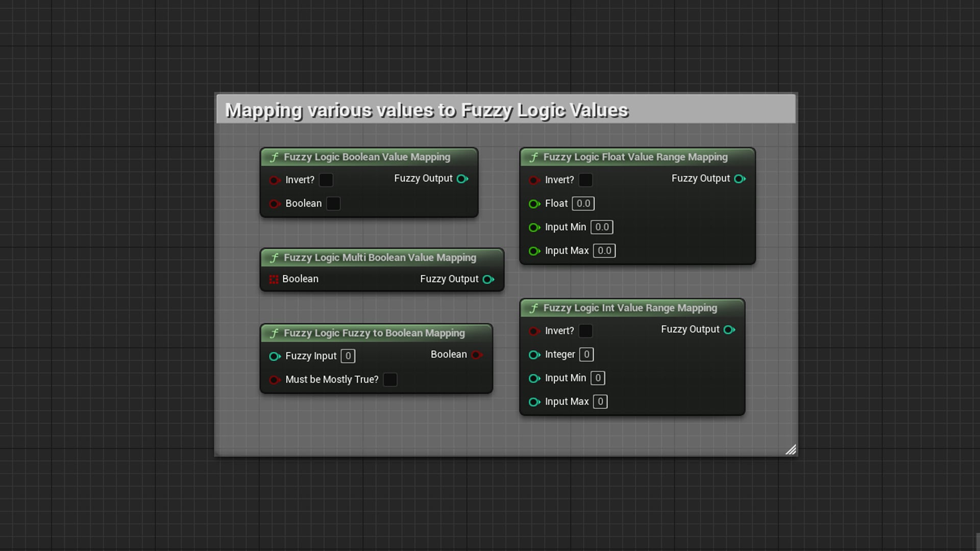980x551 pixels.
Task: Click Boolean input pin on Boolean Value Mapping
Action: [275, 204]
